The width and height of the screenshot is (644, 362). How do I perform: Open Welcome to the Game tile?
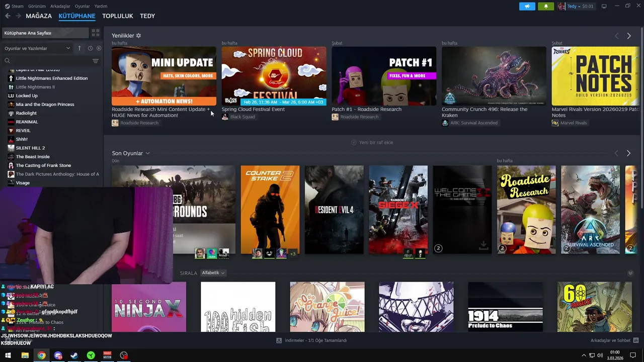click(x=462, y=210)
